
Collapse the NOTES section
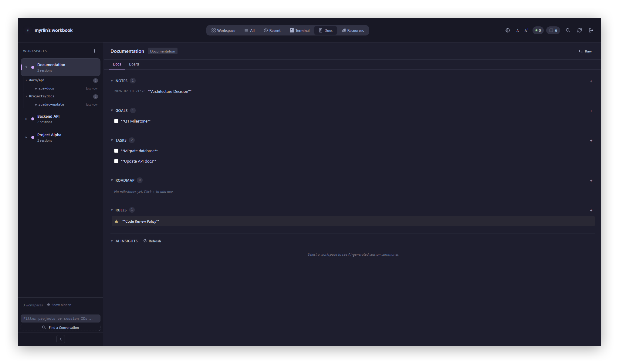point(112,81)
